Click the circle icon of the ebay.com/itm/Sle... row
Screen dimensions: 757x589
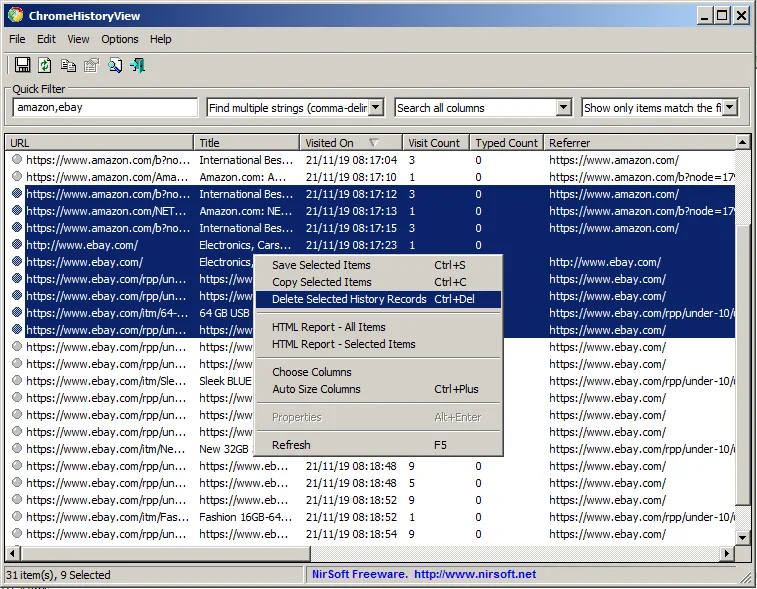coord(17,380)
